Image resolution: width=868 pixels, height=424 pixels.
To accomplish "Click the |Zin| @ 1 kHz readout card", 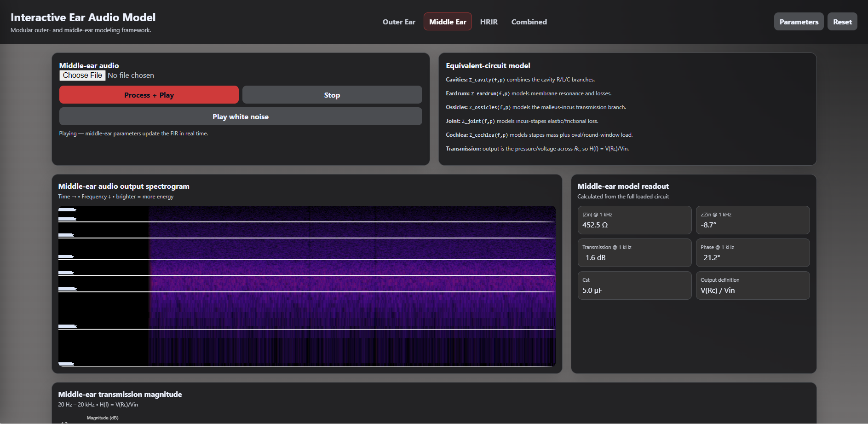I will pyautogui.click(x=634, y=220).
